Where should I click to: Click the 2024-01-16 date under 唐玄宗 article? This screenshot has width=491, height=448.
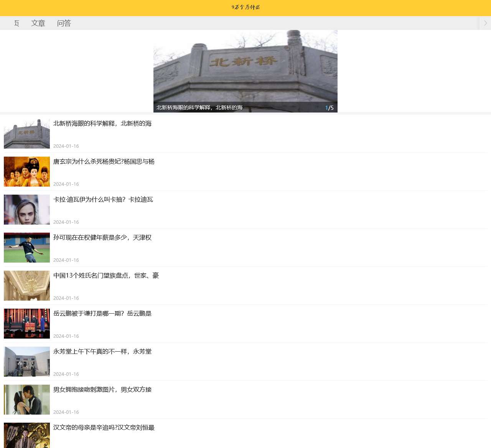click(x=66, y=184)
